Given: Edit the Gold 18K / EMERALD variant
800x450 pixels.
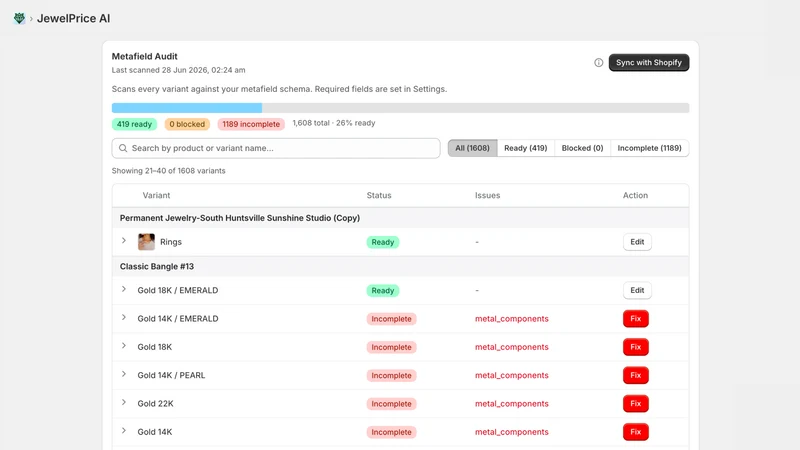Looking at the screenshot, I should coord(637,290).
